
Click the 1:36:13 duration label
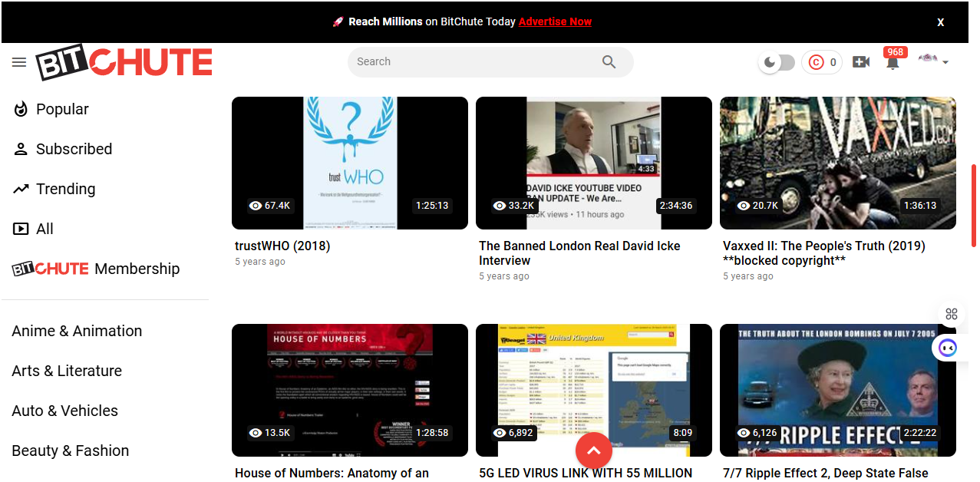tap(920, 206)
